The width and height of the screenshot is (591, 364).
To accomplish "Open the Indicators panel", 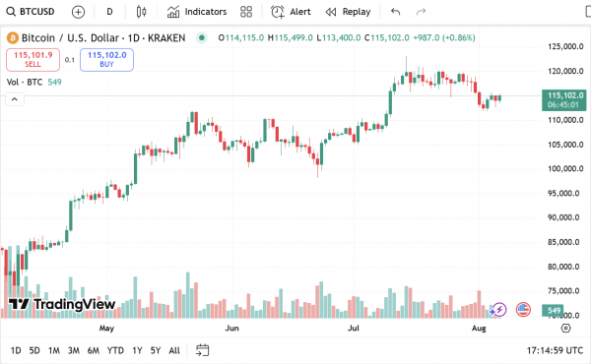I will tap(197, 12).
